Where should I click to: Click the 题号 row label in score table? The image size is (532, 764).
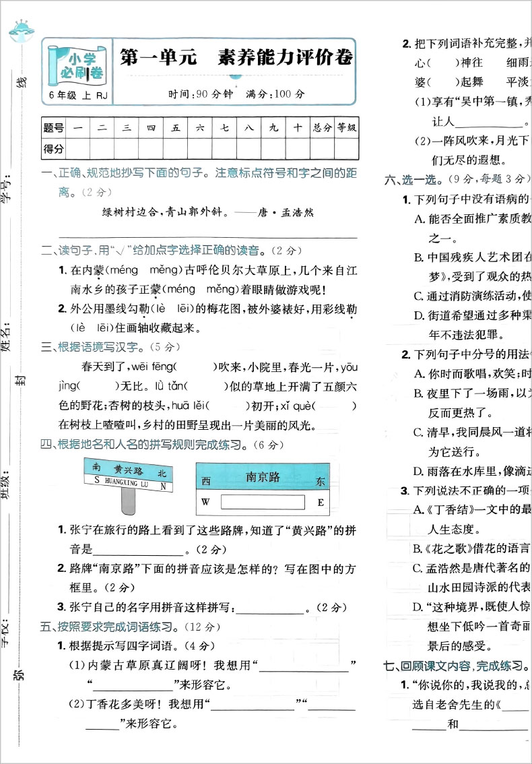pyautogui.click(x=54, y=127)
